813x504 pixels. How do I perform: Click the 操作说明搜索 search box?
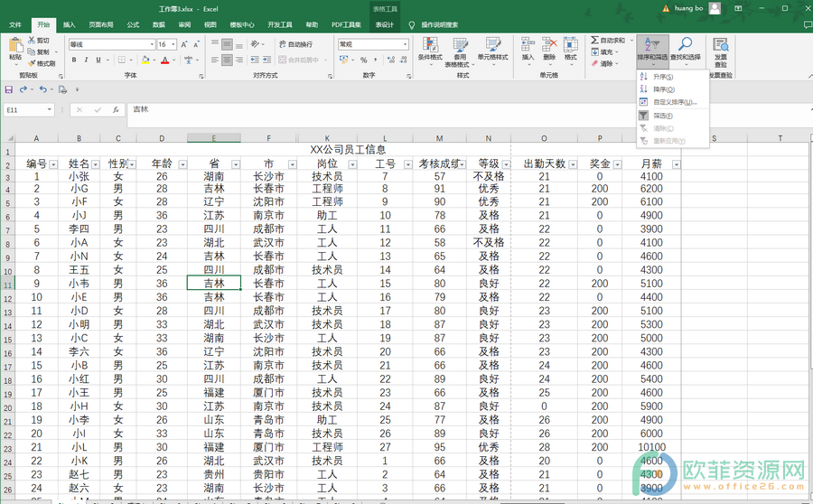(439, 25)
